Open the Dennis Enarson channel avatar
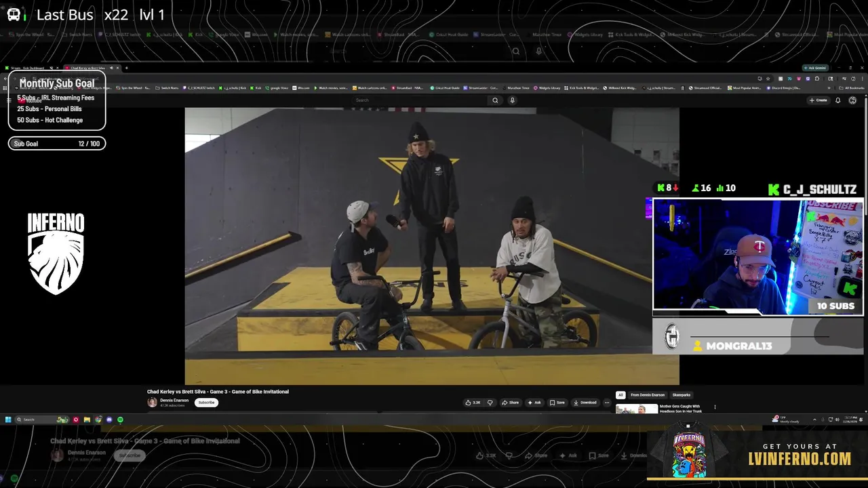This screenshot has width=868, height=488. click(x=152, y=403)
